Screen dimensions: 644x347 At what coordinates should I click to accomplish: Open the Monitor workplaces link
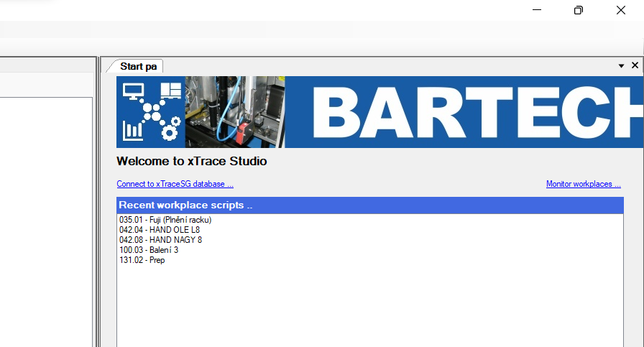[x=584, y=184]
